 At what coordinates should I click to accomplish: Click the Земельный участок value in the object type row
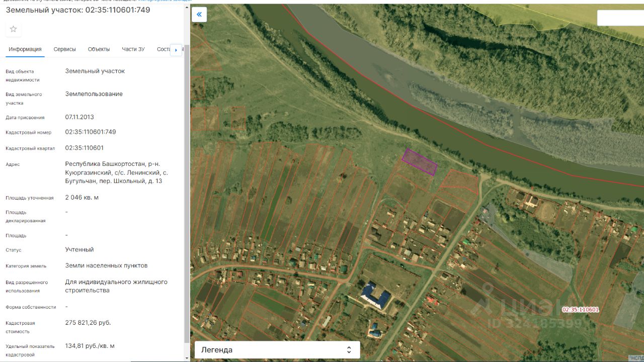coord(95,71)
